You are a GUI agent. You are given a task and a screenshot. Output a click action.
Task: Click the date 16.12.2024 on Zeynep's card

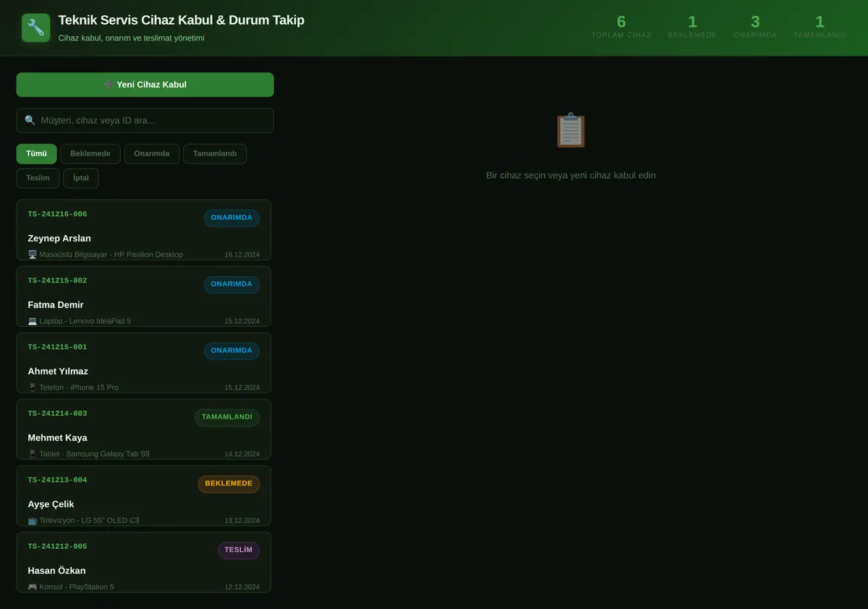pyautogui.click(x=242, y=255)
